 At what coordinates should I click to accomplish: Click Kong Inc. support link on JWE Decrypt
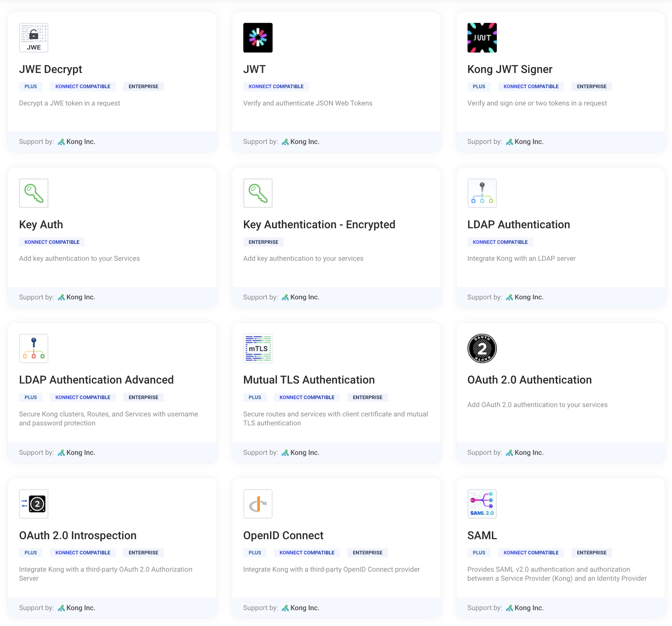tap(80, 142)
